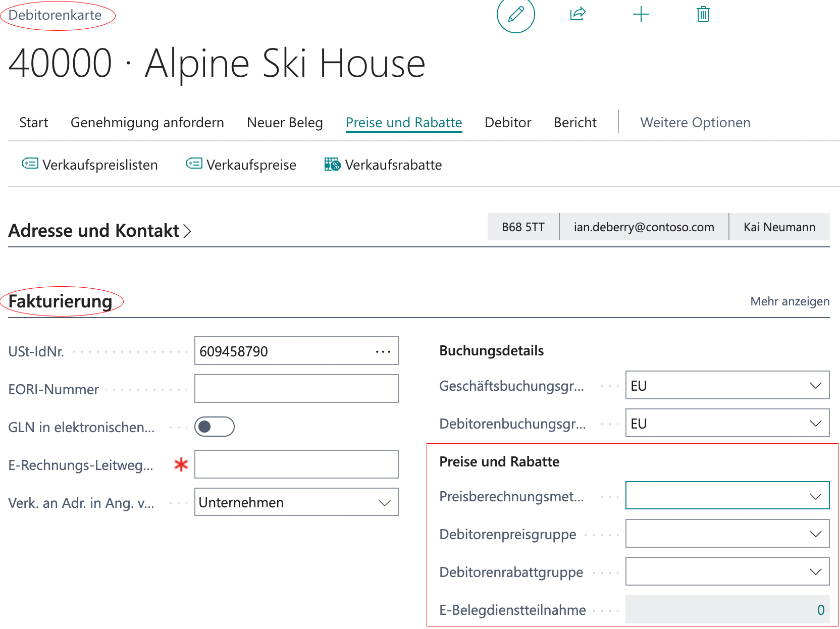This screenshot has width=840, height=629.
Task: Open Verkaufsrabatte action
Action: tap(383, 165)
